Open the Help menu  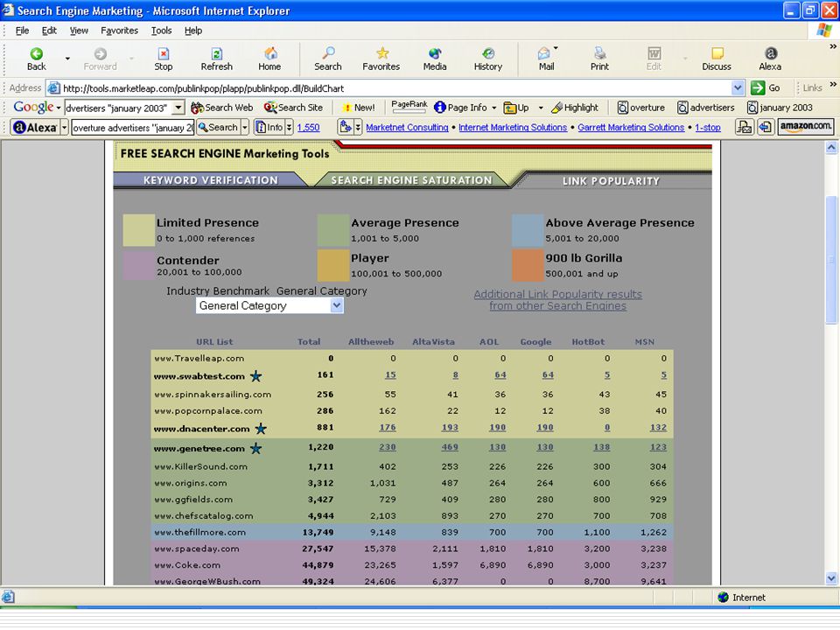[x=193, y=31]
